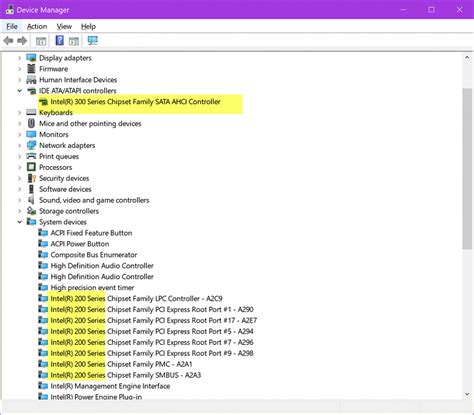Select the Security devices label

[x=64, y=178]
